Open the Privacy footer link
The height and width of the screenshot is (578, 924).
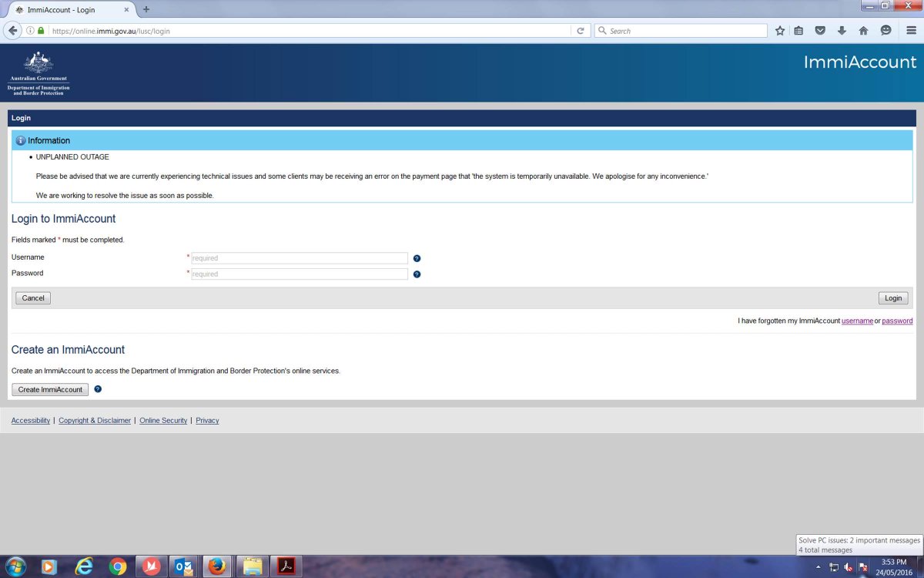(x=207, y=420)
